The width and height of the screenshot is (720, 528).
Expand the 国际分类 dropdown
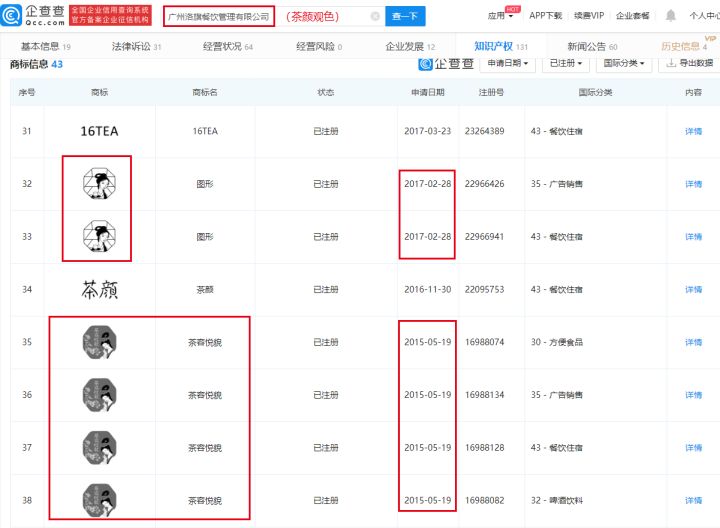click(625, 63)
